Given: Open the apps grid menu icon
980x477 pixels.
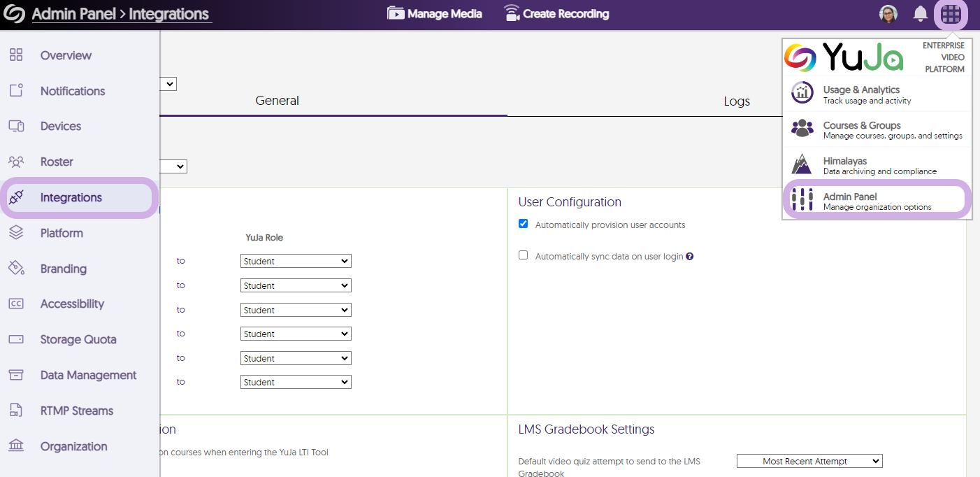Looking at the screenshot, I should 951,14.
